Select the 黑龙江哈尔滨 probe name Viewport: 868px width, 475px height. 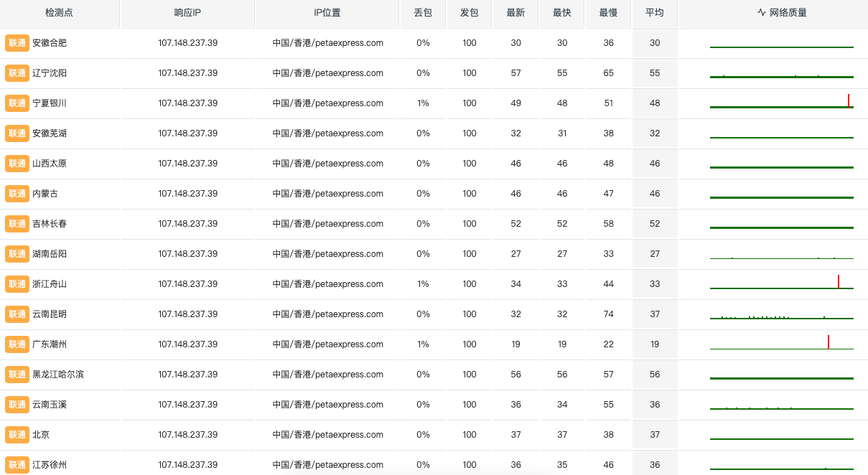[x=58, y=375]
